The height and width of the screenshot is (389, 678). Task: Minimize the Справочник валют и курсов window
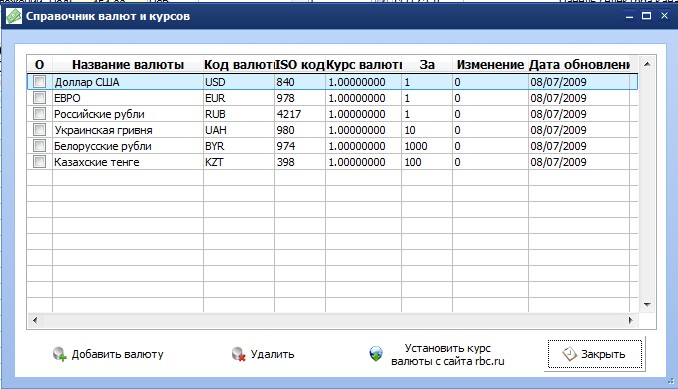(629, 16)
